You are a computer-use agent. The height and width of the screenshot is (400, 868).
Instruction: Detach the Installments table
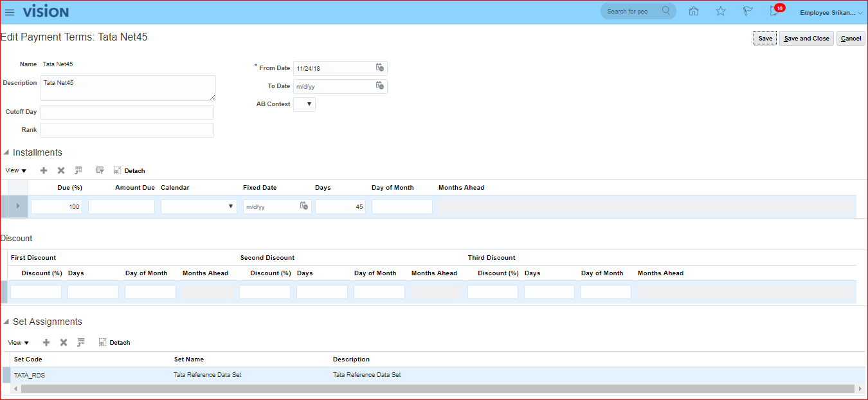coord(129,171)
